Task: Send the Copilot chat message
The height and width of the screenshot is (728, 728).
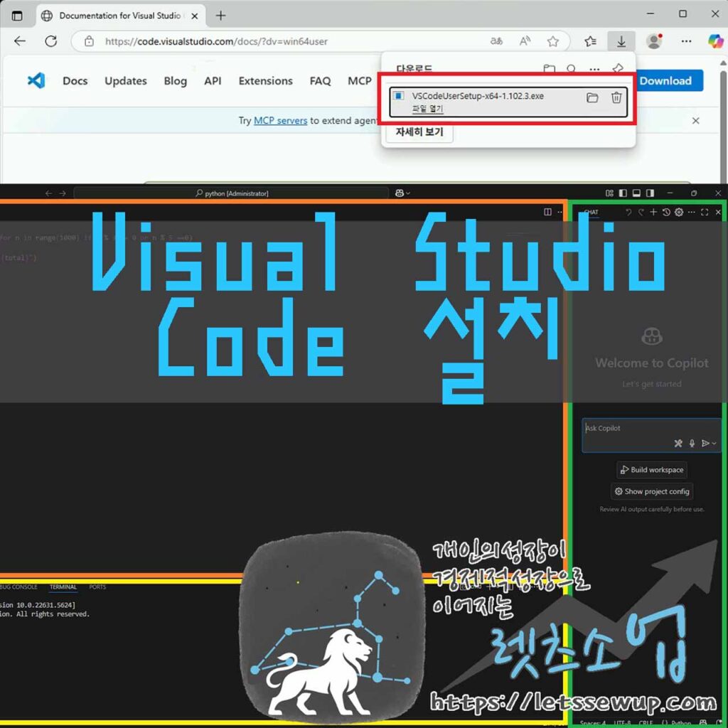Action: pyautogui.click(x=705, y=444)
